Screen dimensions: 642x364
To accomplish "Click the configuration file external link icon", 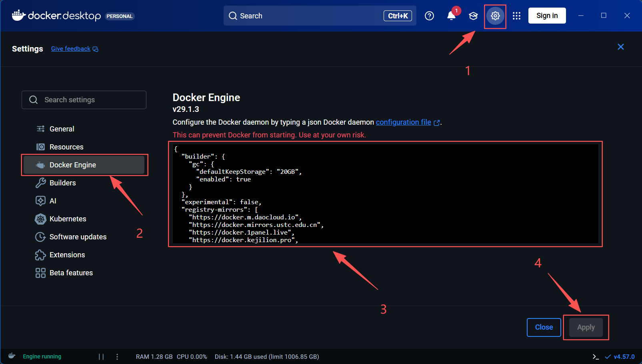I will click(x=437, y=123).
